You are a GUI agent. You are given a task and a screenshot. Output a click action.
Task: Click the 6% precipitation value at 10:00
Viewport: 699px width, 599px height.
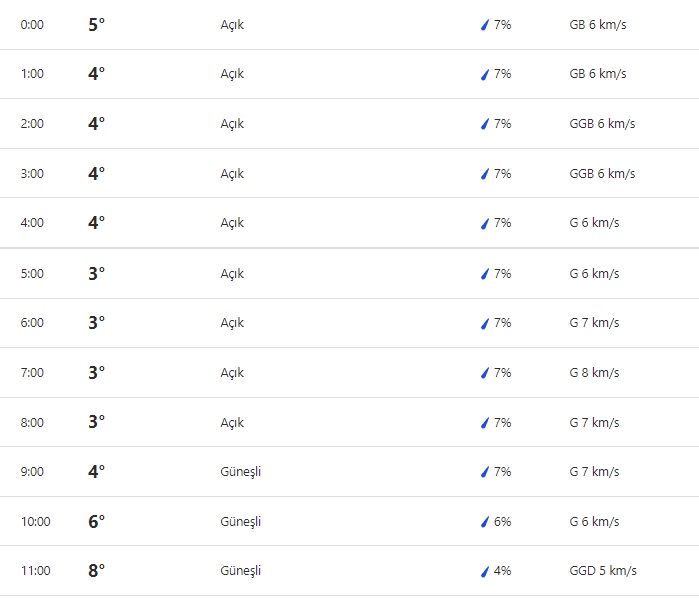(x=502, y=522)
